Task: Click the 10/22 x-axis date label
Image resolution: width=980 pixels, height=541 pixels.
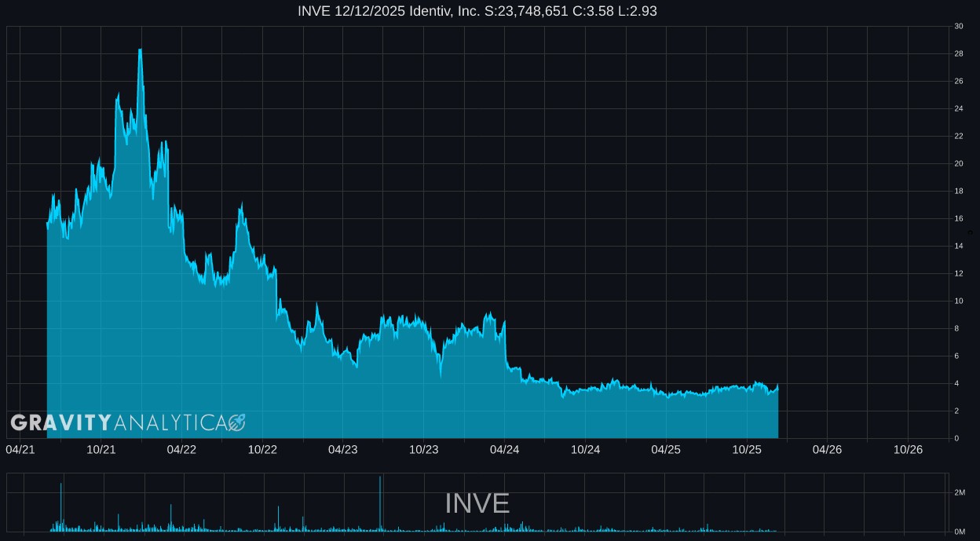Action: (x=262, y=450)
